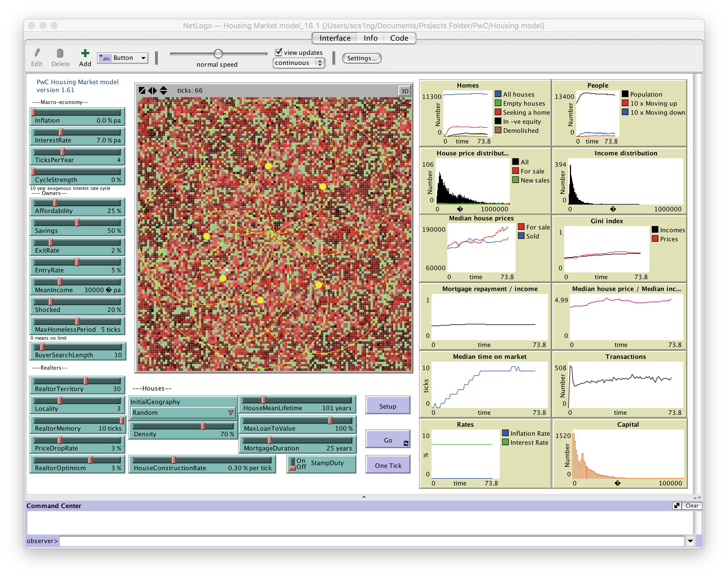728x577 pixels.
Task: Click the Density slider
Action: point(183,430)
